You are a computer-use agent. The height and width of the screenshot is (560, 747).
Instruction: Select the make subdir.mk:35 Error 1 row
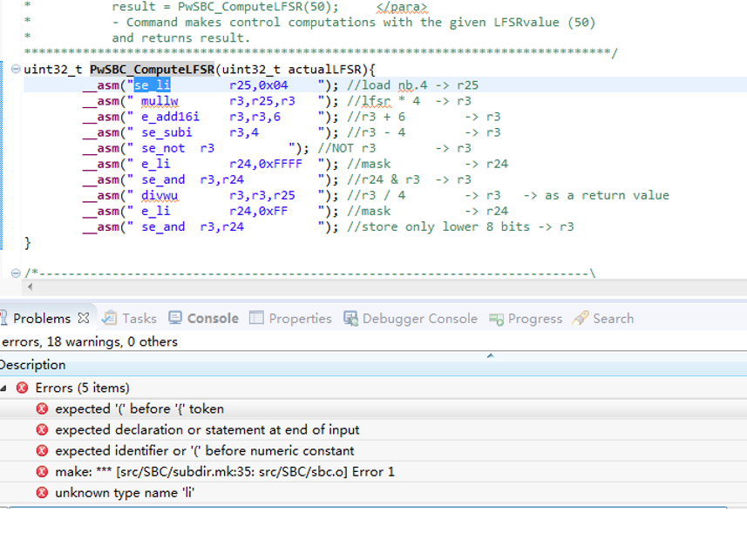(373, 471)
